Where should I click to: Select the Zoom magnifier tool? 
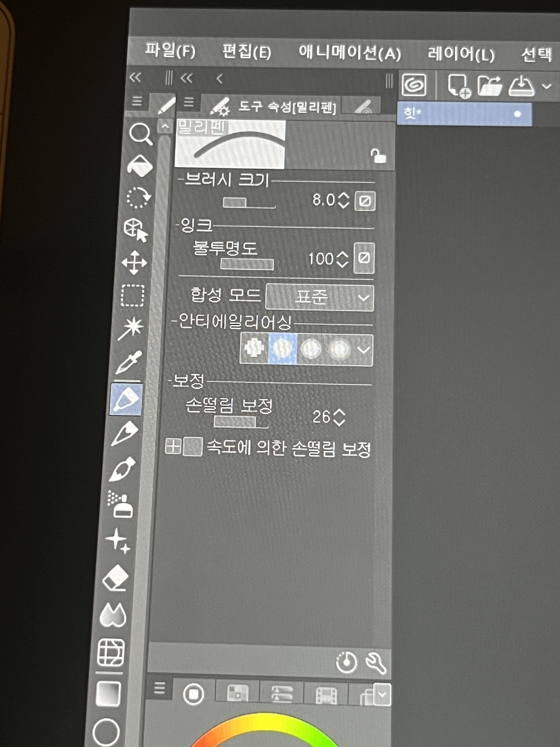click(x=141, y=134)
